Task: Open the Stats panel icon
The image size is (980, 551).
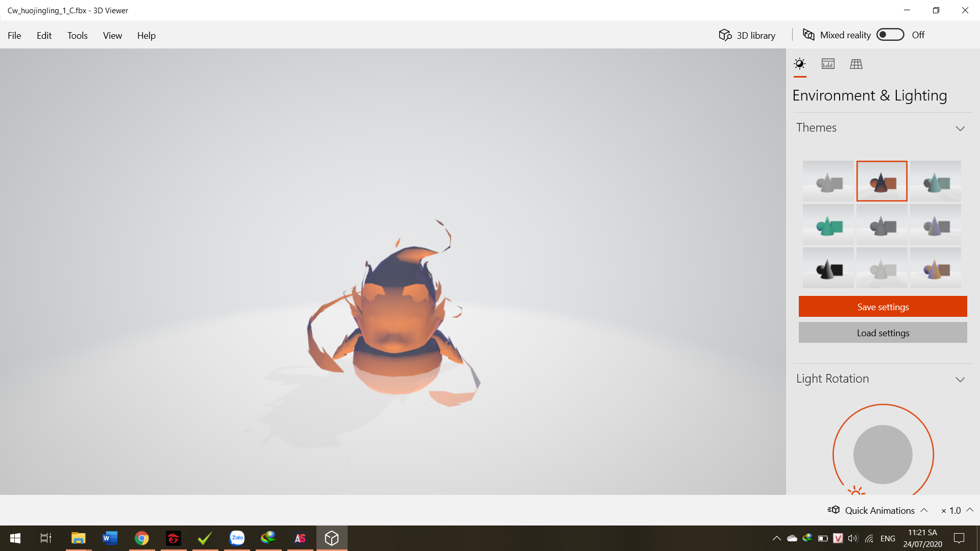Action: coord(828,64)
